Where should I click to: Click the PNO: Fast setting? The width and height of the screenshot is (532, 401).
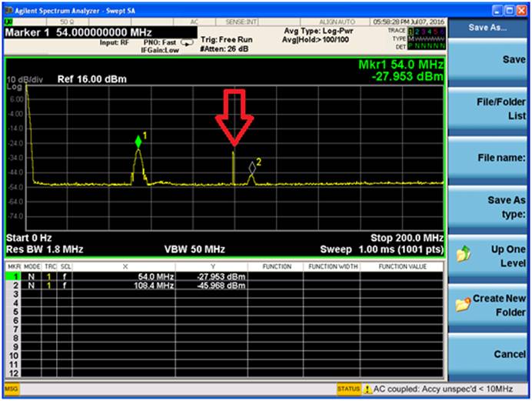[160, 42]
